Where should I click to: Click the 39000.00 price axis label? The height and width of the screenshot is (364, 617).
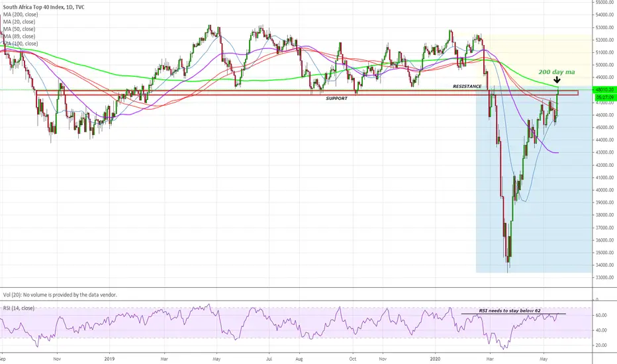coord(605,203)
